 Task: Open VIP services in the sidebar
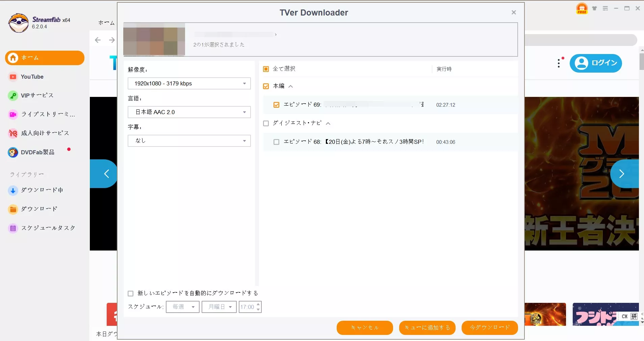click(31, 96)
